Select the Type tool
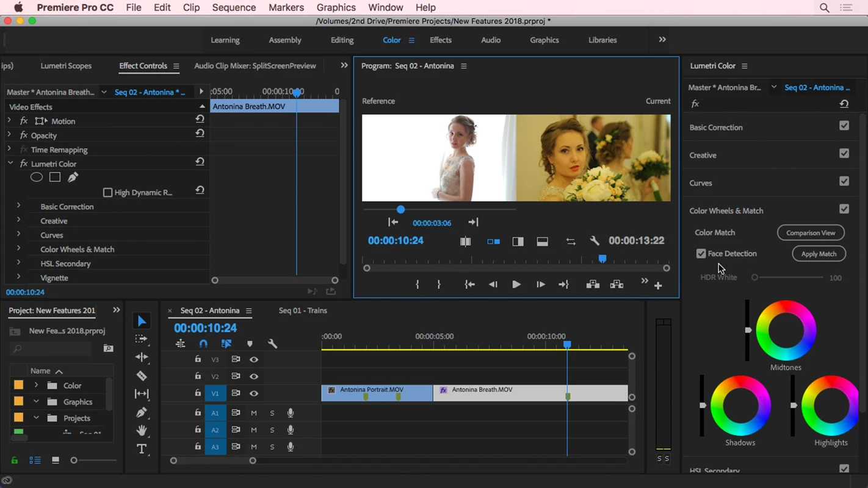This screenshot has height=488, width=868. (x=142, y=449)
